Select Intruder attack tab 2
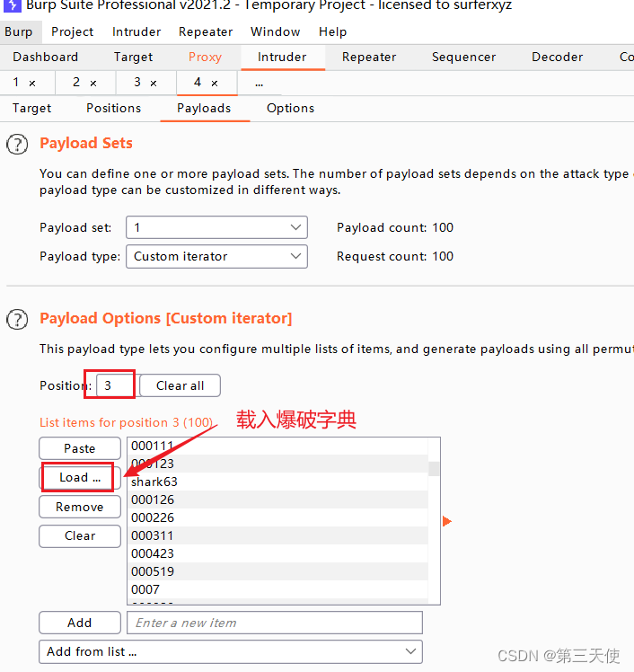 pos(76,83)
